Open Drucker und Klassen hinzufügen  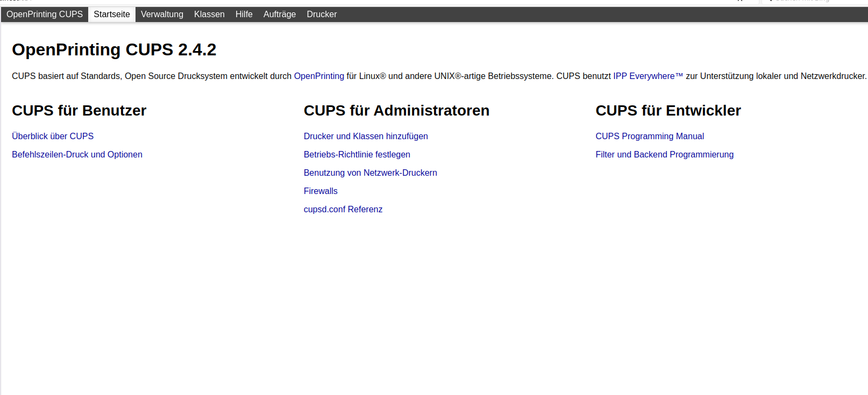point(366,137)
